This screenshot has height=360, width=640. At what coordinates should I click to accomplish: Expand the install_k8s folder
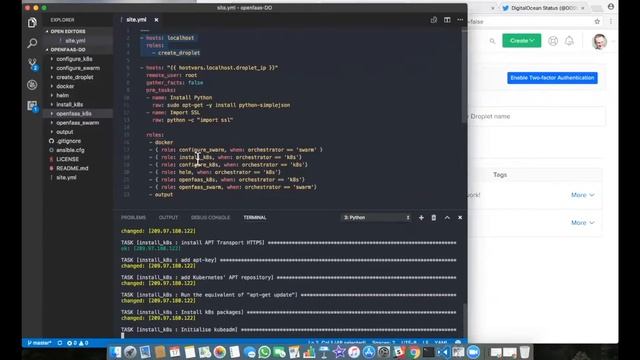coord(70,104)
